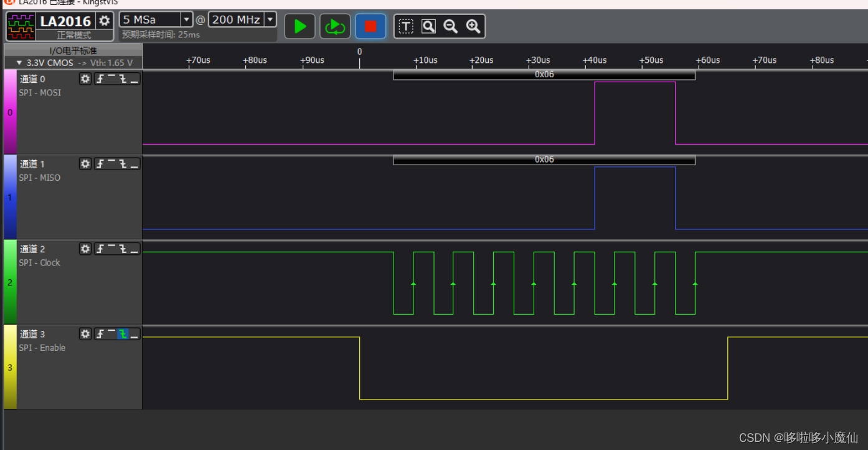The height and width of the screenshot is (450, 868).
Task: Click the +50us ruler mark after zero
Action: [651, 60]
